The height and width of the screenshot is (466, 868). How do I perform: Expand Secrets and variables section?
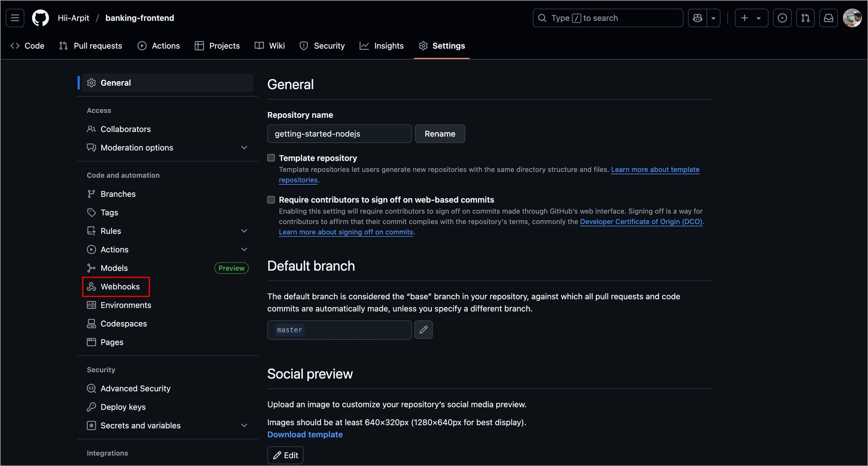point(244,425)
